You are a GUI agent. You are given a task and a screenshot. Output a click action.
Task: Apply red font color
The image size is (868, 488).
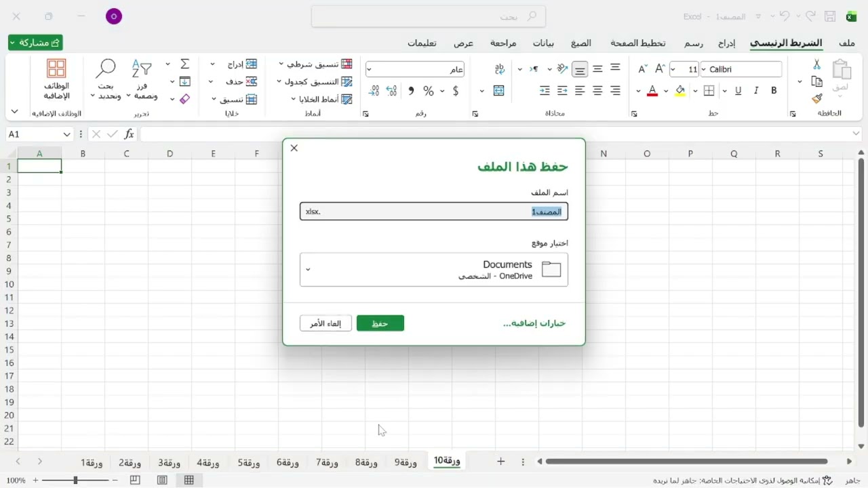[652, 90]
